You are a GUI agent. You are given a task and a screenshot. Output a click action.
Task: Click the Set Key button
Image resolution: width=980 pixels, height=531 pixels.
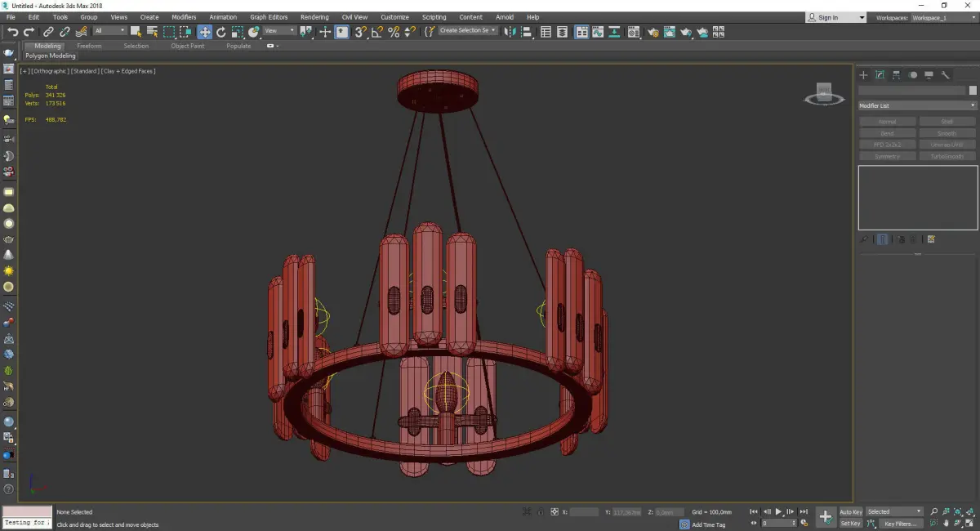click(851, 524)
